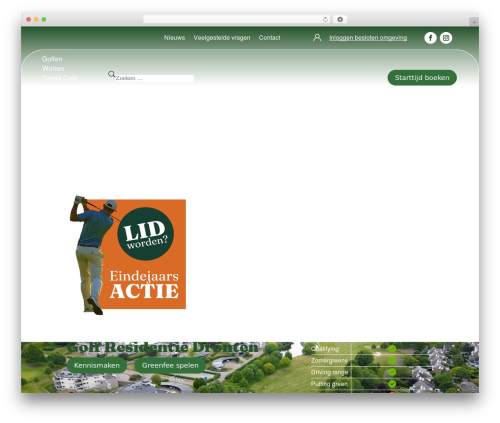This screenshot has height=423, width=500.
Task: Select Golfen in main navigation
Action: [52, 59]
